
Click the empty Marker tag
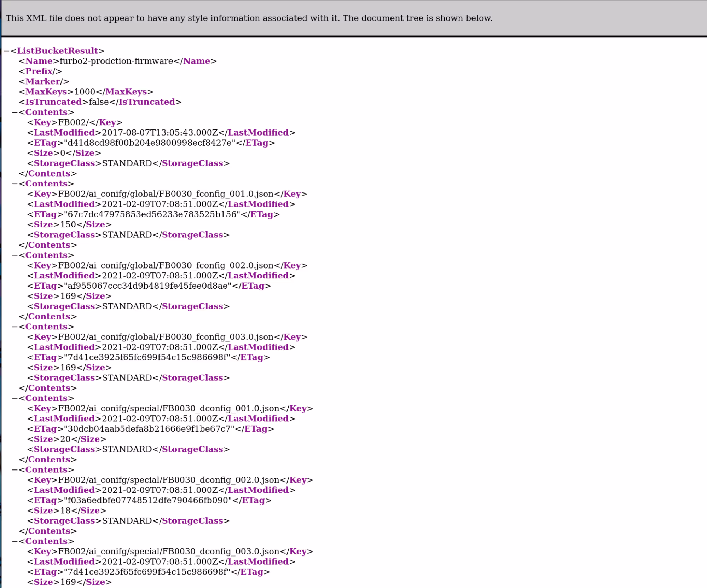click(x=44, y=82)
